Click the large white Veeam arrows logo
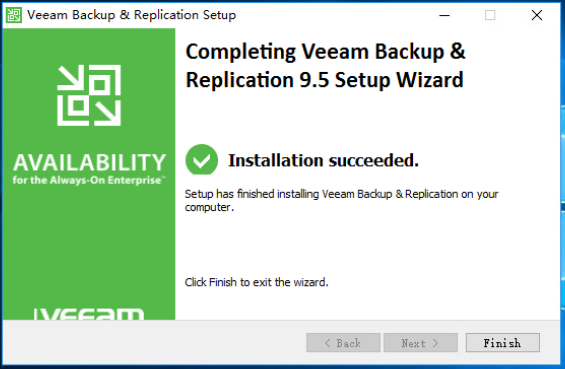The height and width of the screenshot is (369, 565). 89,95
